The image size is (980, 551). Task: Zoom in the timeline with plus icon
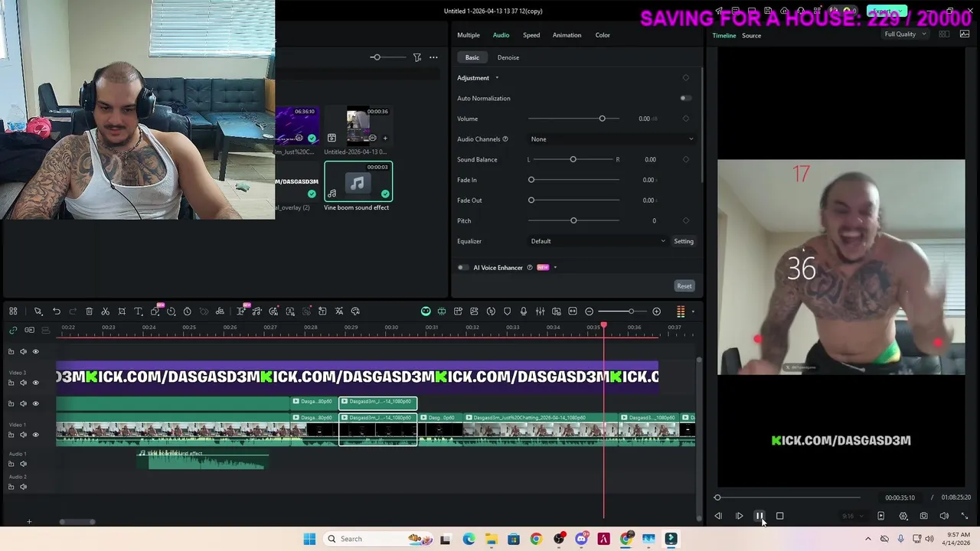point(656,311)
